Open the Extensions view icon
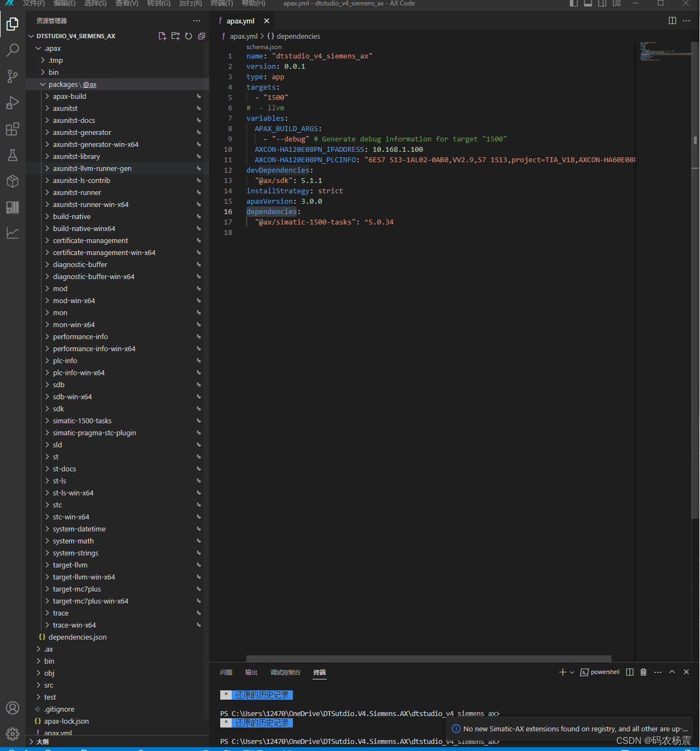Screen dimensions: 700x751 pyautogui.click(x=13, y=129)
